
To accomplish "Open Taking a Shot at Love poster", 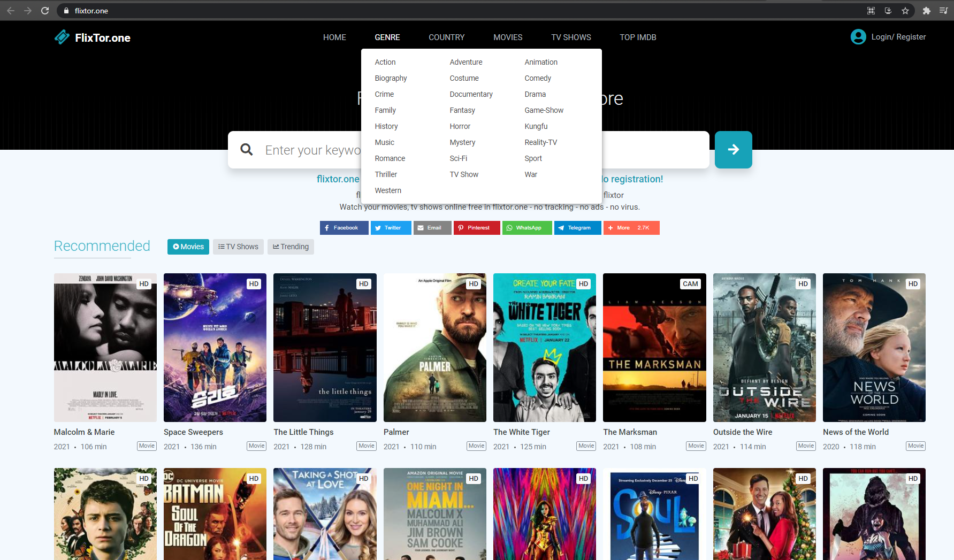I will tap(325, 514).
